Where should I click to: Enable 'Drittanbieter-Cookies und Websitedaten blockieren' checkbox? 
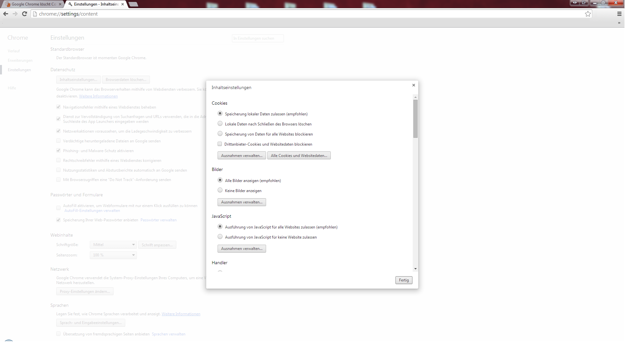(220, 144)
